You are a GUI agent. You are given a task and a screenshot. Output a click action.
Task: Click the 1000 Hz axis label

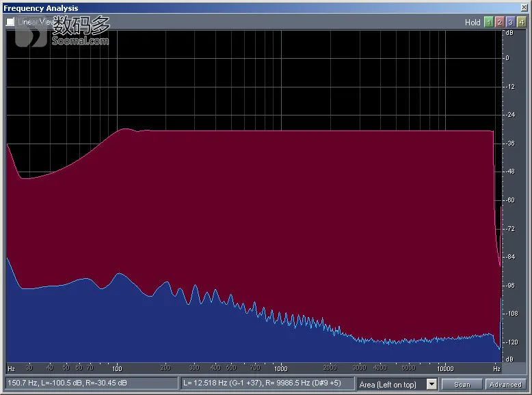(x=281, y=368)
